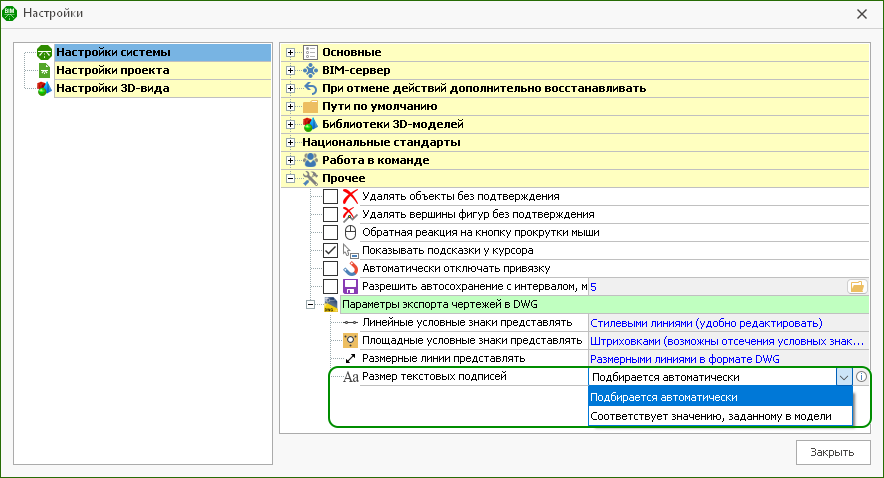Expand the Основные group
This screenshot has height=478, width=884.
290,52
